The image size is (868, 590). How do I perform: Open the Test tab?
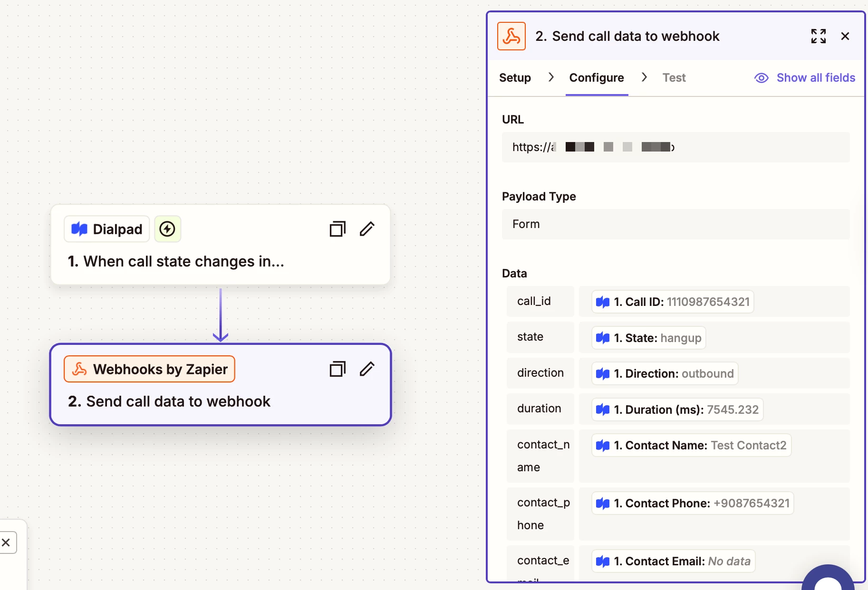(674, 78)
